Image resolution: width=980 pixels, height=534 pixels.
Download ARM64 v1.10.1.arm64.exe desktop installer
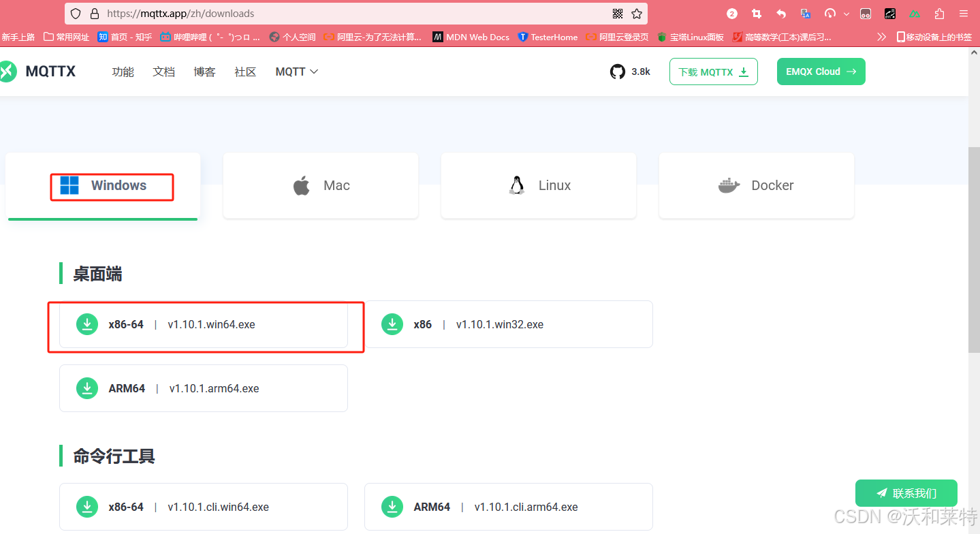click(204, 388)
